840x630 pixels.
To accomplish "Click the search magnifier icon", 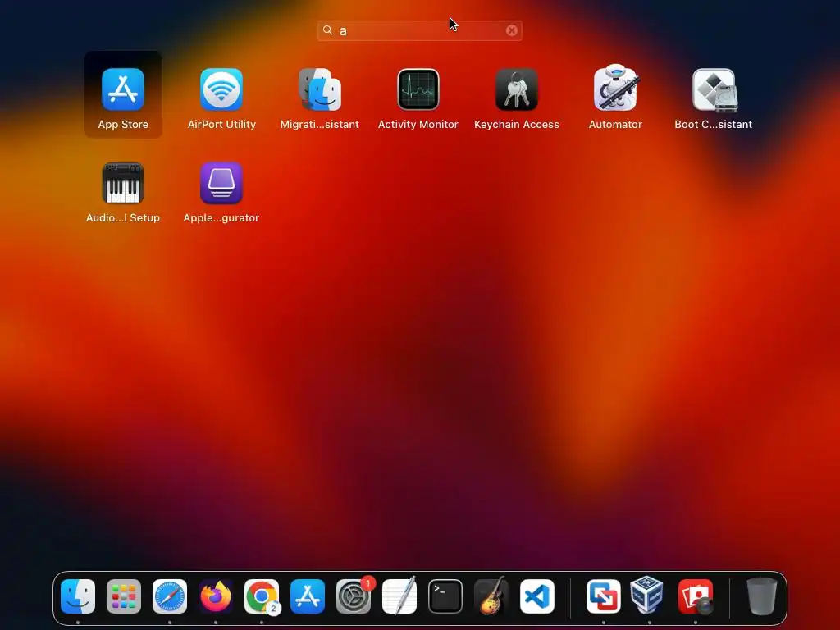I will click(328, 30).
